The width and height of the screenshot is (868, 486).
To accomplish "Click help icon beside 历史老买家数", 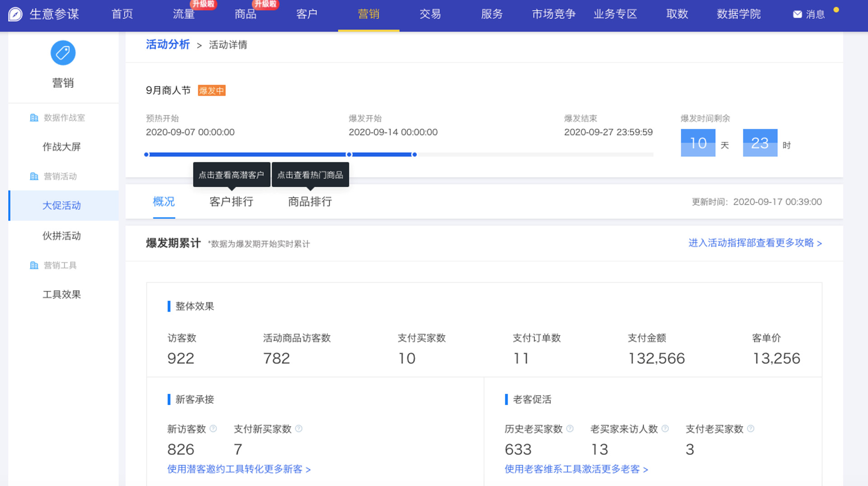I will (x=570, y=429).
